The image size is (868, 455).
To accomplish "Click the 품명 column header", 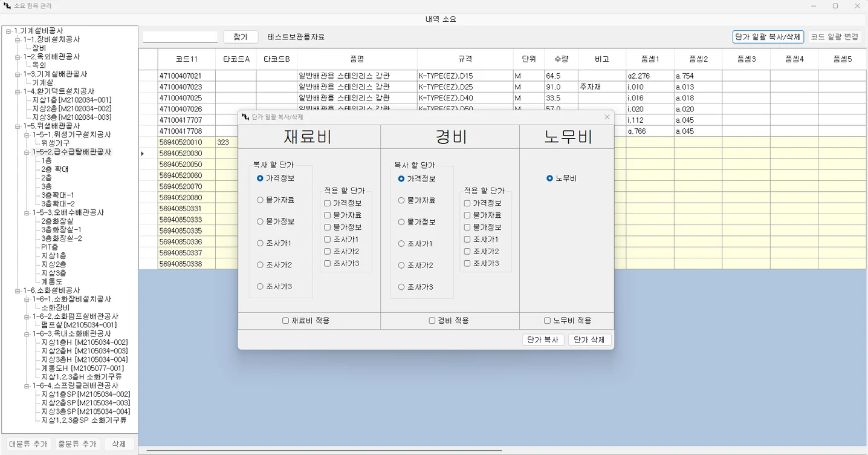I will pyautogui.click(x=357, y=59).
